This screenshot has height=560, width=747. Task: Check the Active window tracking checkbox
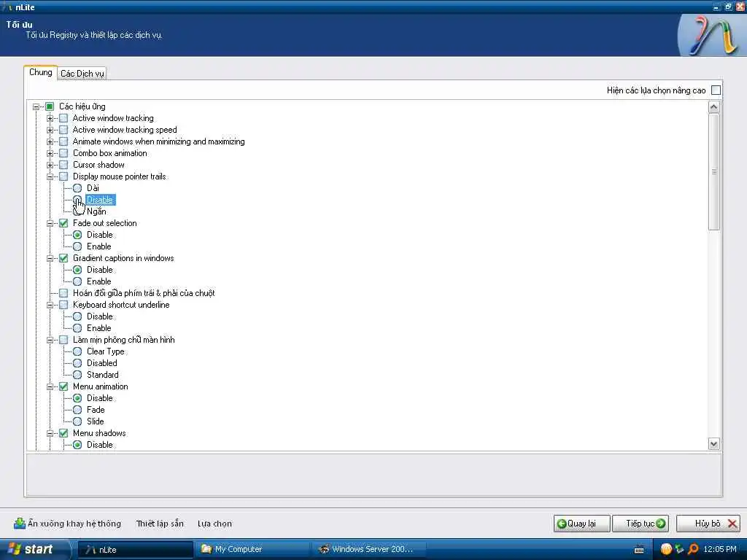[63, 118]
